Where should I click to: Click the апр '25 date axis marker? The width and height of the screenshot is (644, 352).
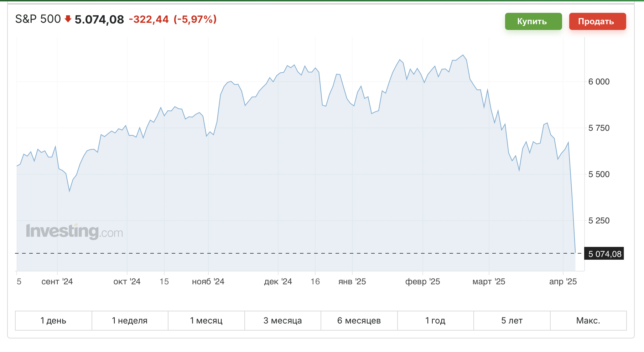563,281
